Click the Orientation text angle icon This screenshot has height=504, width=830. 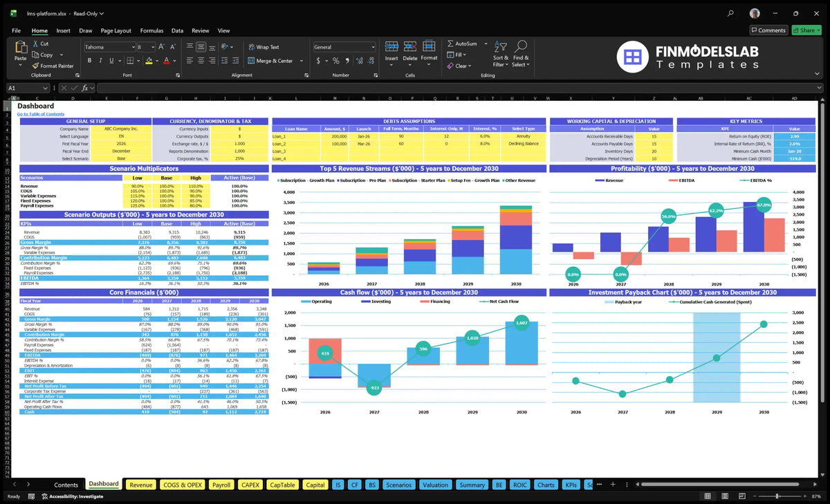[225, 47]
